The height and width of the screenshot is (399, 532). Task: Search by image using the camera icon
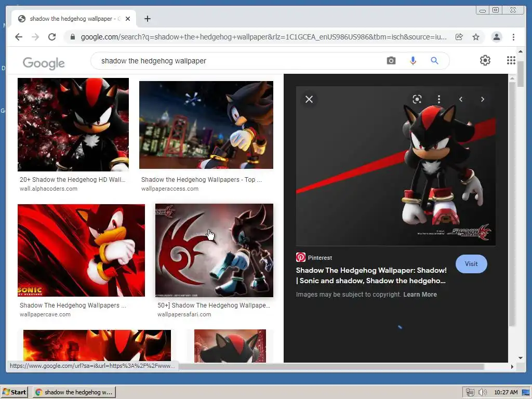coord(391,61)
